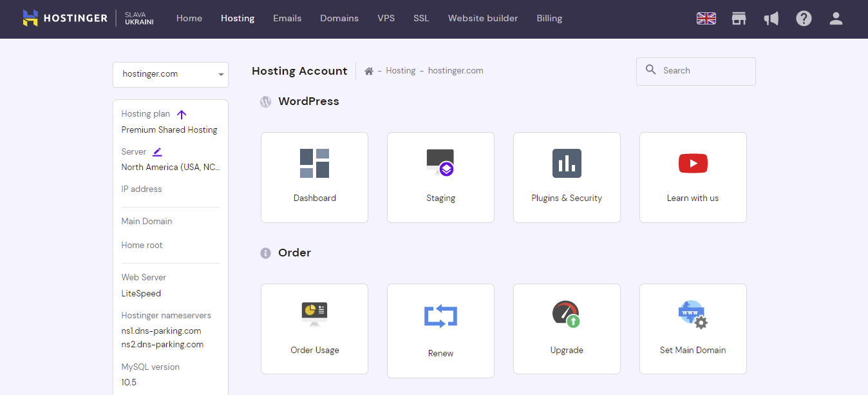Click the Set Main Domain globe icon
Screen dimensions: 868x395
pos(693,315)
